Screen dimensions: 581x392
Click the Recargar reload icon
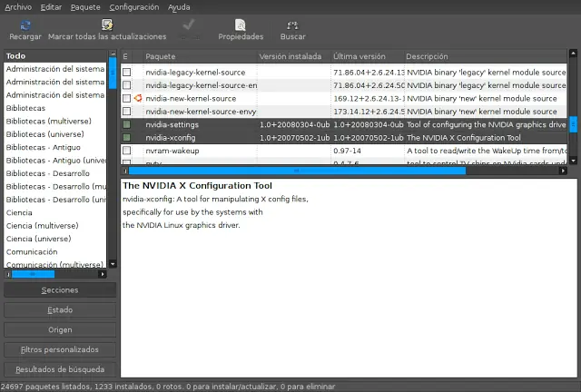(25, 25)
